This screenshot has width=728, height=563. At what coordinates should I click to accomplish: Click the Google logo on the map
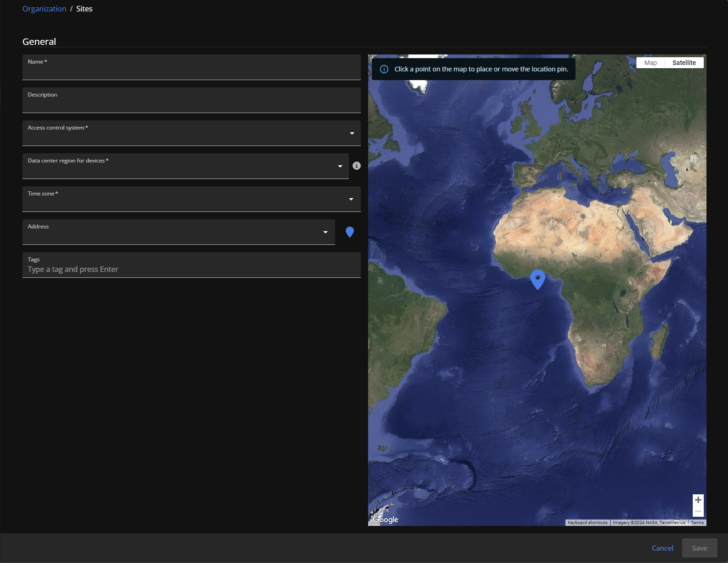(x=385, y=520)
